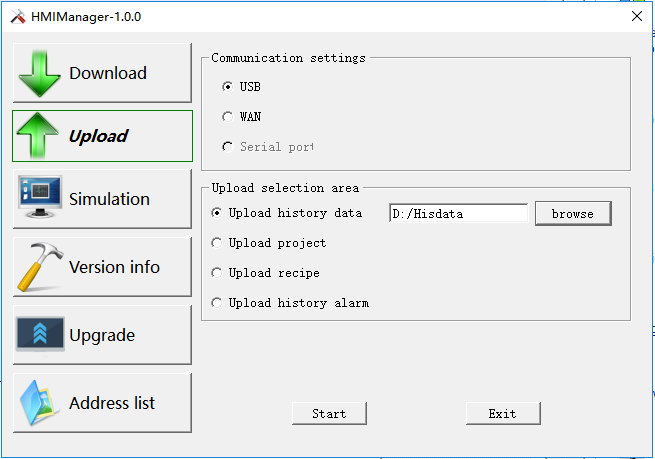Choose the Upload project option
Screen dimensions: 655x459
[x=217, y=243]
